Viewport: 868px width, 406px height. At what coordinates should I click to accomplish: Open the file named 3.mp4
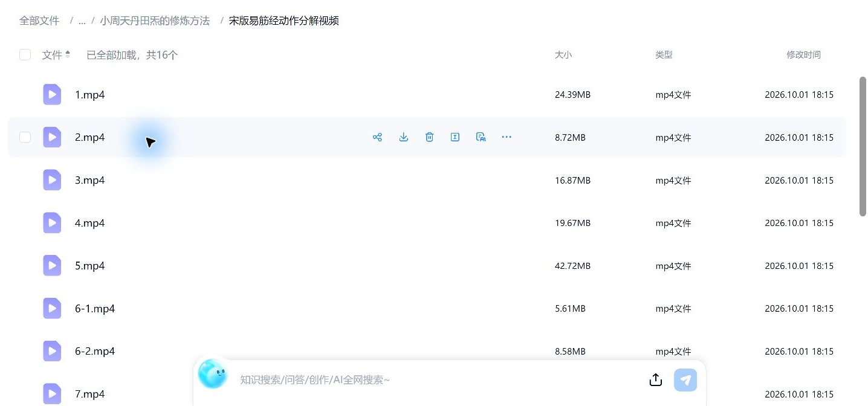(x=90, y=180)
